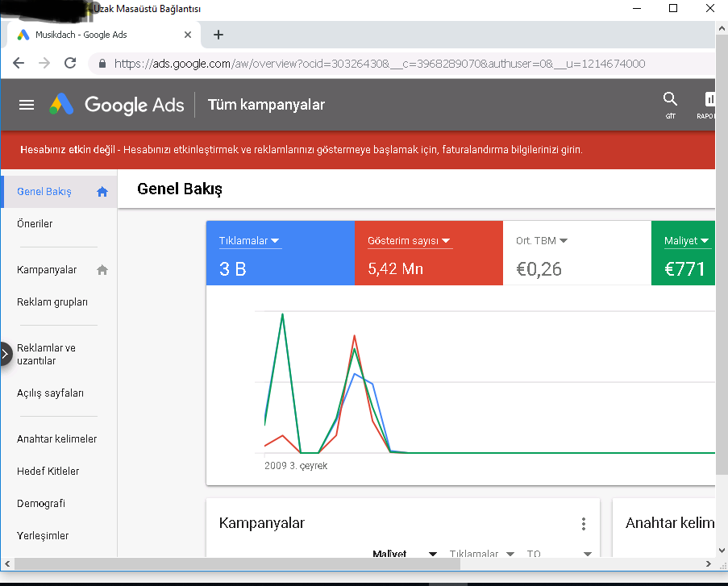Expand the side panel arrow handle
The height and width of the screenshot is (586, 728).
point(6,355)
